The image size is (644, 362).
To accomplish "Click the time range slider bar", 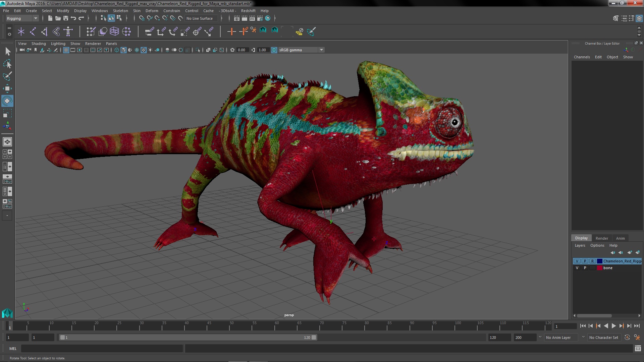I will [188, 338].
